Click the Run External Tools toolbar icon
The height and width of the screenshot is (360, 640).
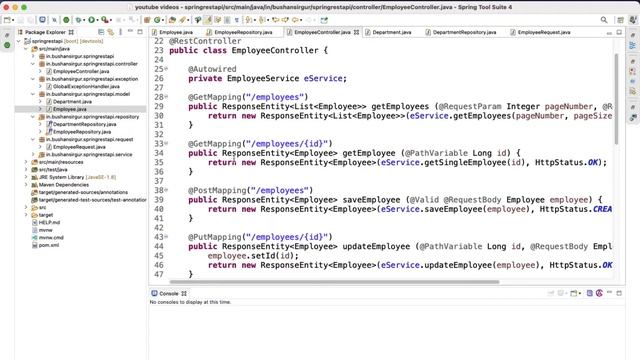point(104,20)
